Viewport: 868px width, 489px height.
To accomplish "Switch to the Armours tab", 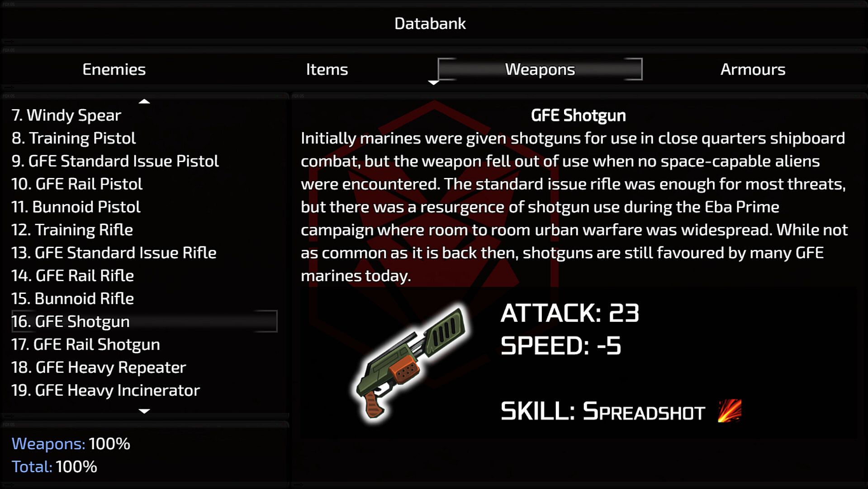I will pos(753,69).
